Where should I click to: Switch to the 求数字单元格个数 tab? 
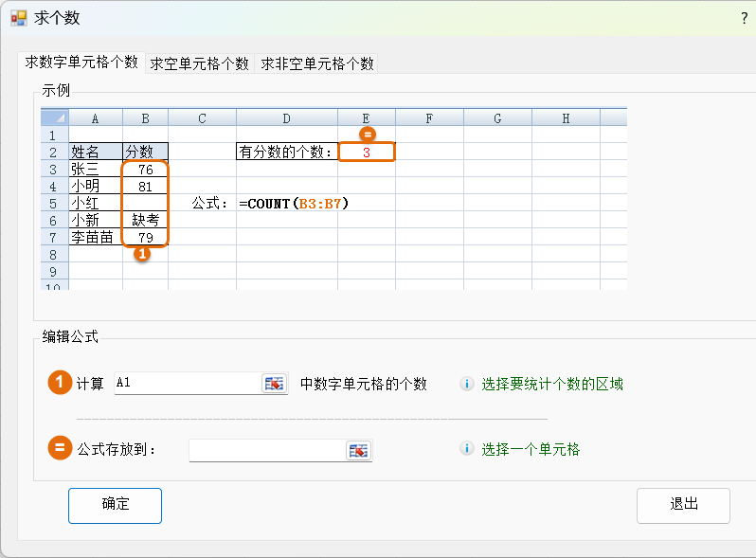click(x=81, y=63)
